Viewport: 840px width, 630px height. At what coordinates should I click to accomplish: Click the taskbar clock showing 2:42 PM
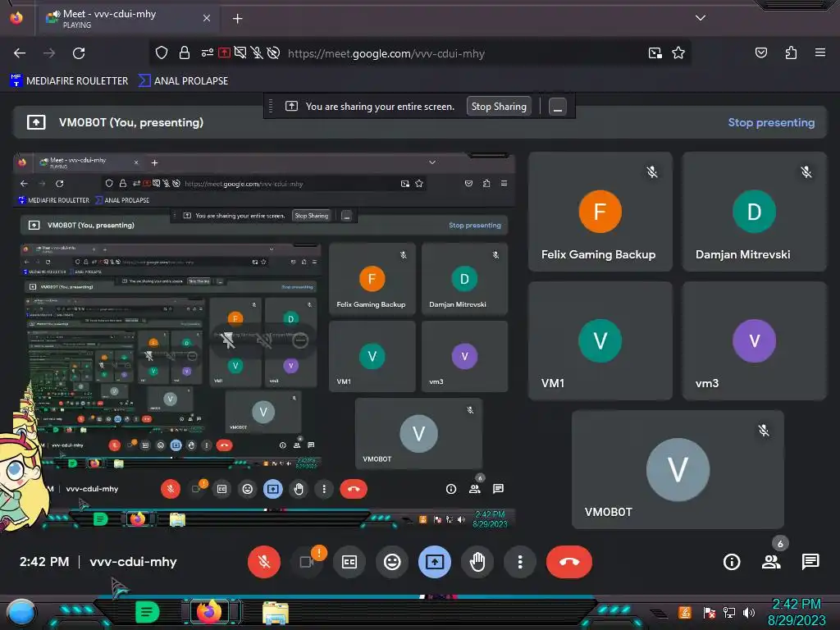(x=797, y=612)
